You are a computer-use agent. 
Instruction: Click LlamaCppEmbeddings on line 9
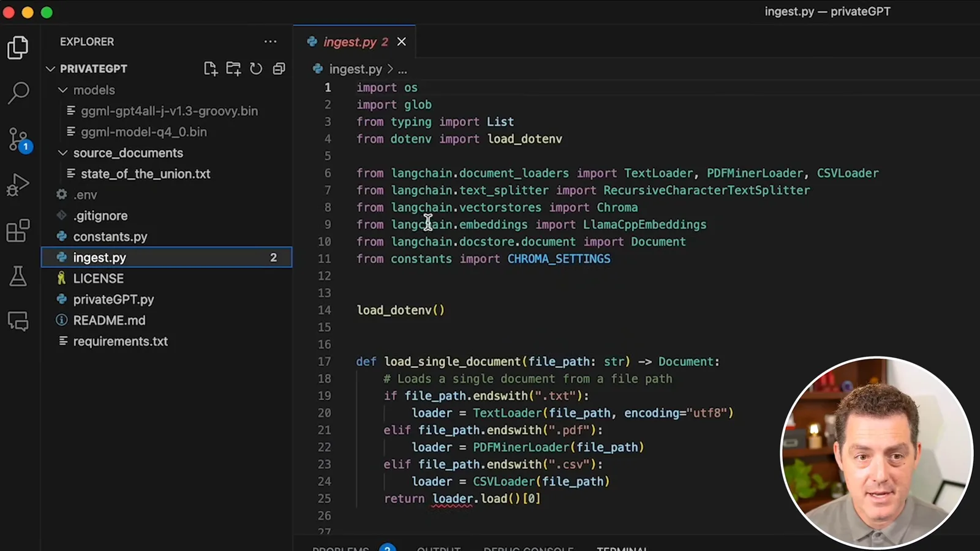[644, 225]
